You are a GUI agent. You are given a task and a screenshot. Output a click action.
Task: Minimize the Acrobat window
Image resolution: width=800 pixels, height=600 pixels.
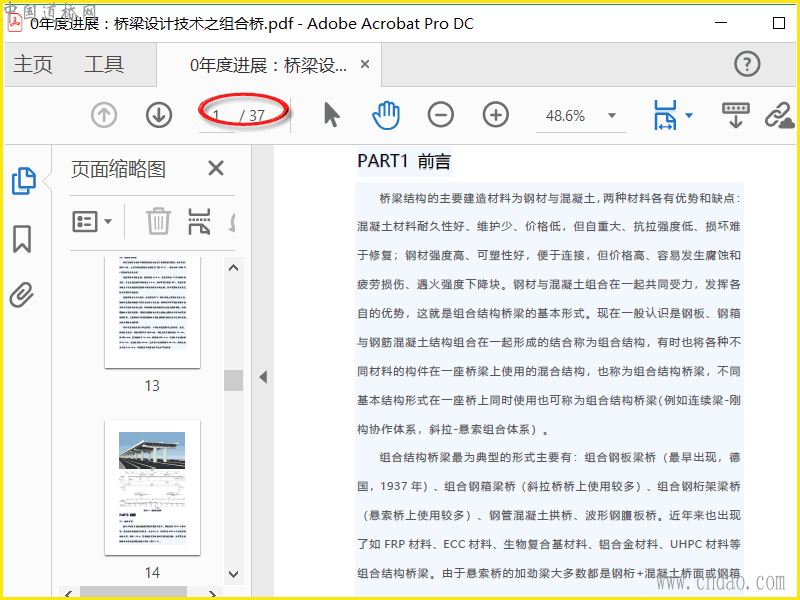point(721,23)
